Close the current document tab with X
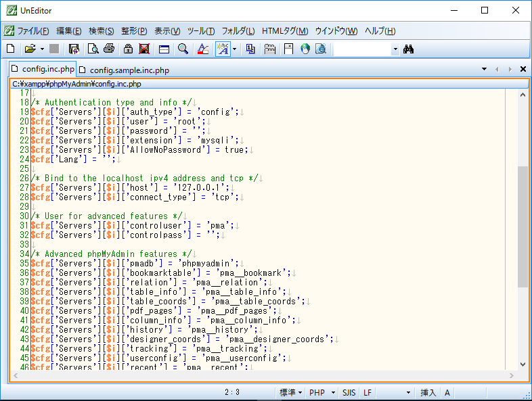The width and height of the screenshot is (532, 401). [523, 69]
